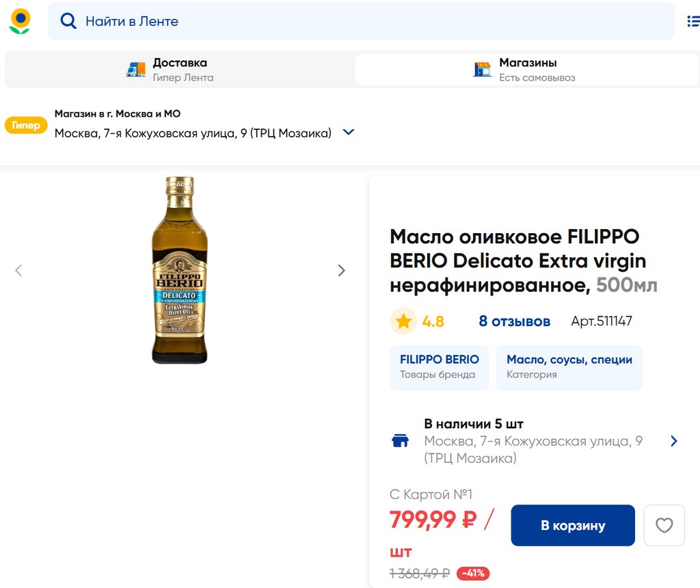Screen dimensions: 700x588
Task: Expand the store address dropdown
Action: [x=349, y=133]
